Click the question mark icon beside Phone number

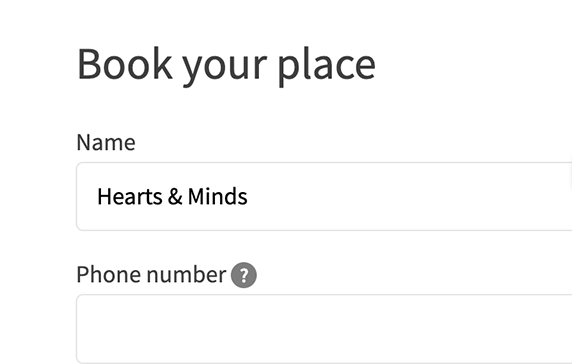244,275
